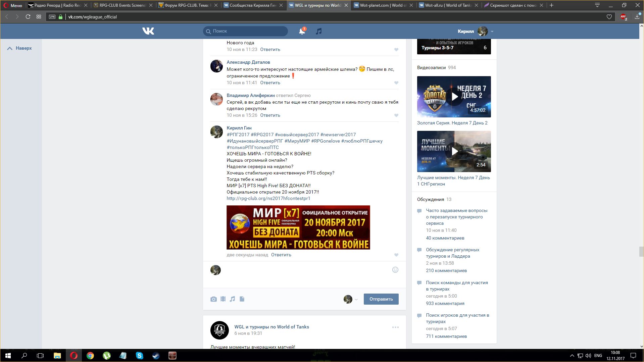Image resolution: width=644 pixels, height=362 pixels.
Task: Open Chrome from the taskbar
Action: coord(90,356)
